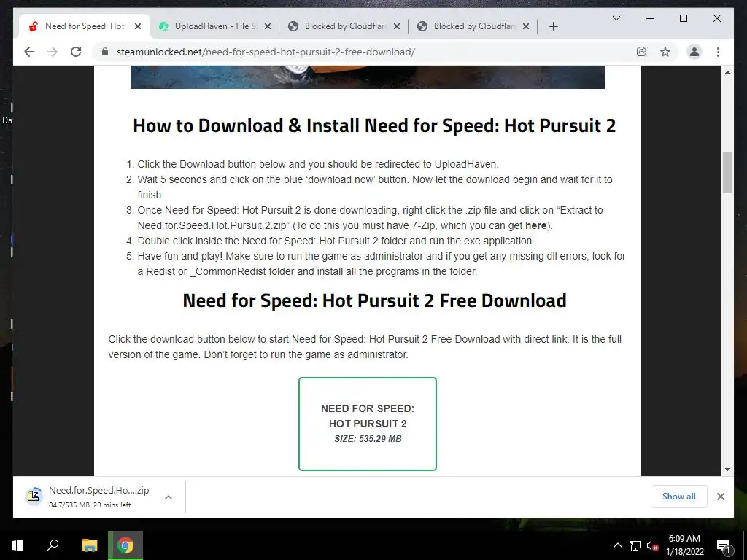This screenshot has height=560, width=747.
Task: Close the first Blocked by Cloudflare tab
Action: point(396,27)
